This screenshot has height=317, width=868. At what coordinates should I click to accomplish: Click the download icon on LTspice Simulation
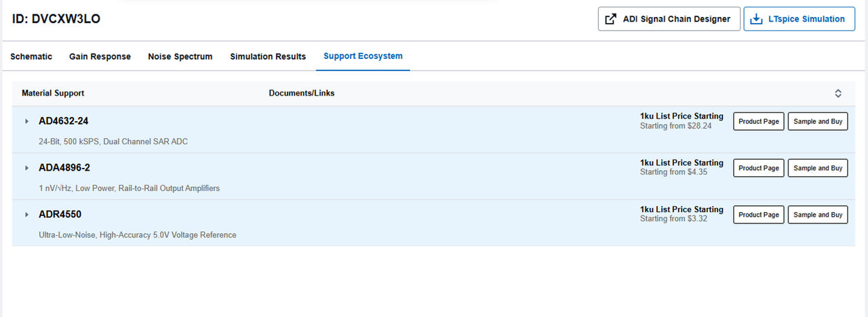pos(757,19)
